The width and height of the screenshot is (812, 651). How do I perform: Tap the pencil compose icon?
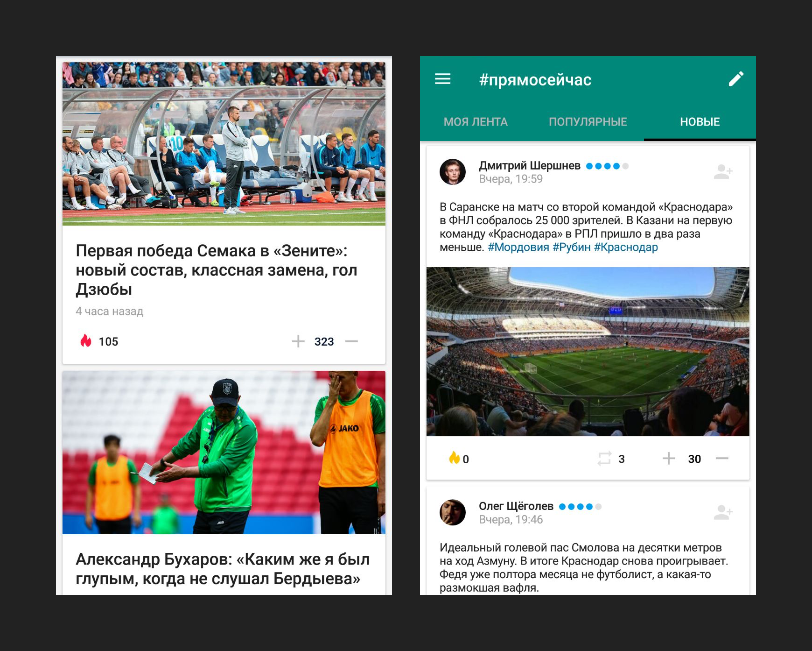pyautogui.click(x=736, y=79)
